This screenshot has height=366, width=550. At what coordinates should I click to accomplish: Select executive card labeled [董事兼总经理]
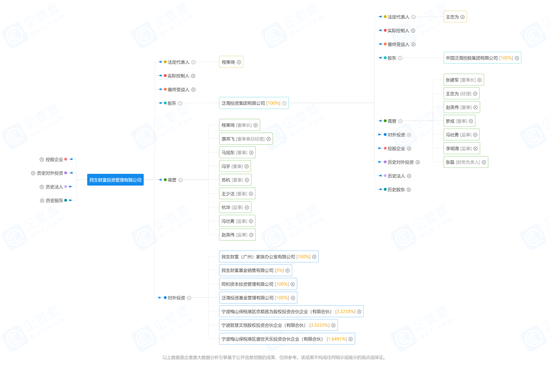pos(246,139)
